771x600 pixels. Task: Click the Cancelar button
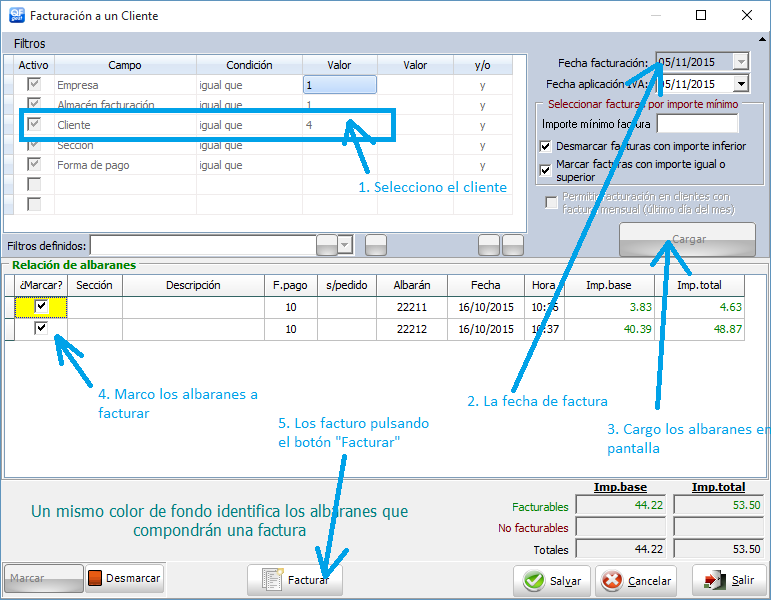636,581
